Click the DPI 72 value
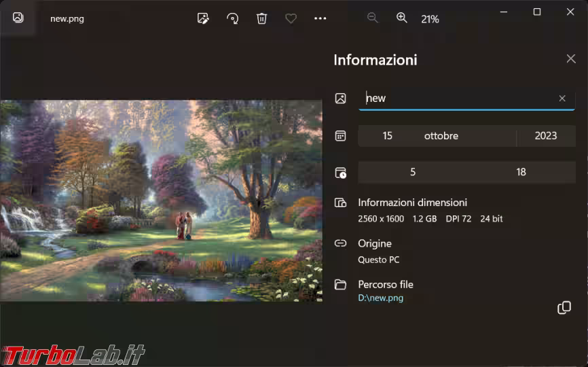This screenshot has height=367, width=588. (x=458, y=219)
